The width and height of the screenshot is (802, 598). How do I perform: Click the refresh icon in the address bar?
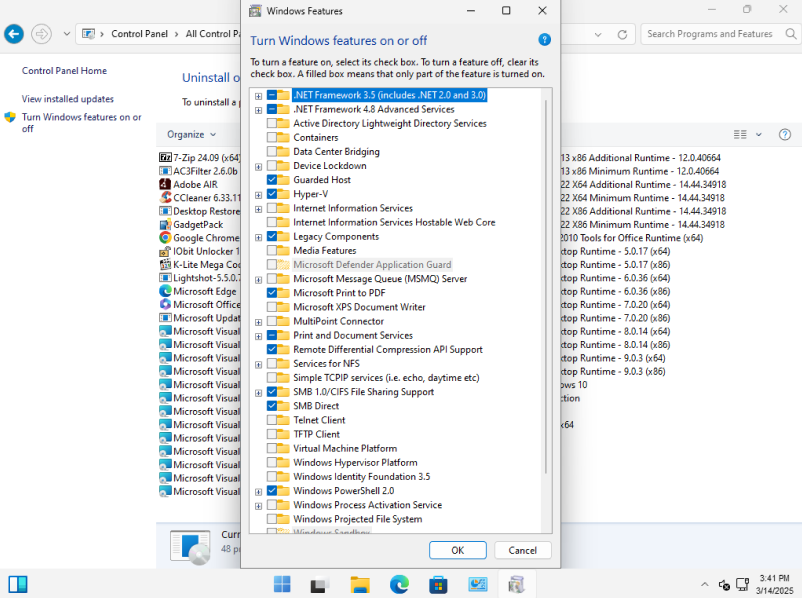pos(622,34)
